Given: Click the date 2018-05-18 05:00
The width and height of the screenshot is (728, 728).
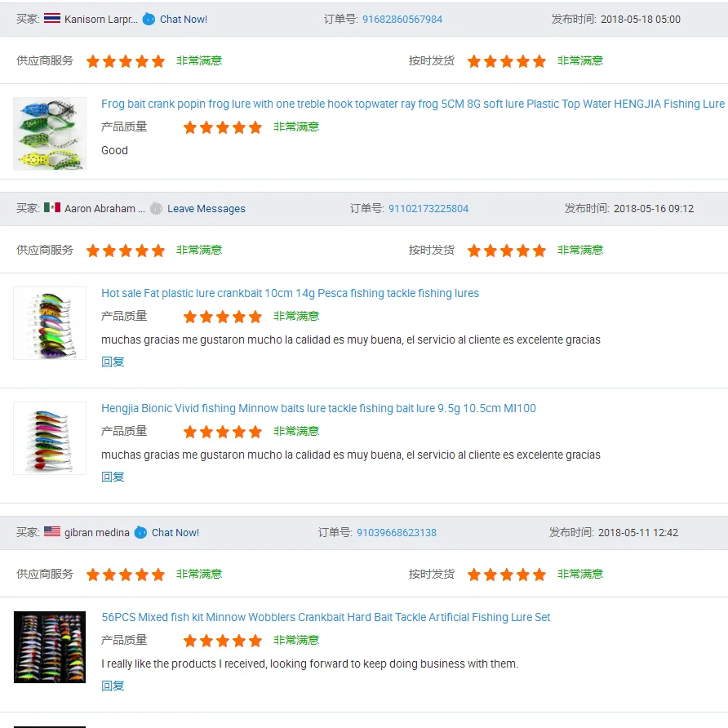Looking at the screenshot, I should coord(640,19).
